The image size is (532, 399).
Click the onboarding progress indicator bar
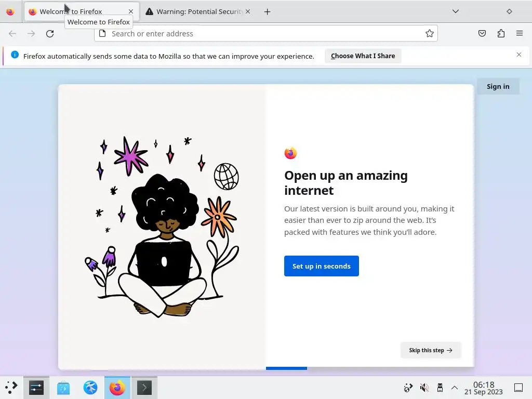coord(370,368)
